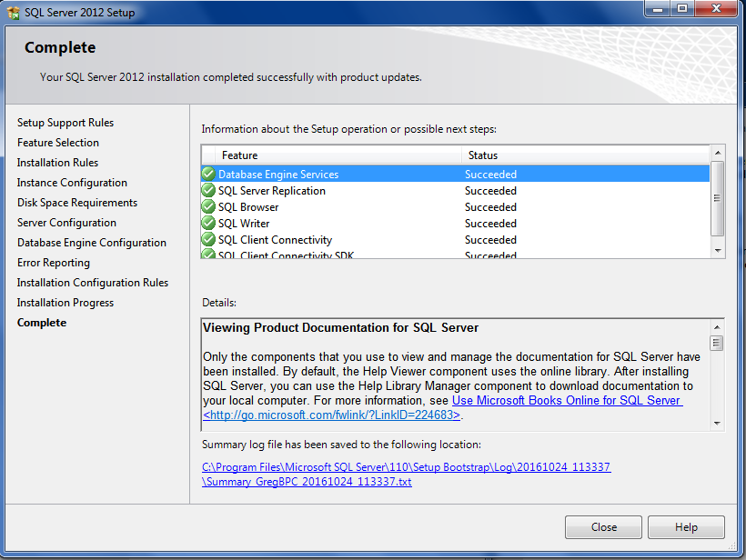This screenshot has height=560, width=746.
Task: Click the Details pane scrollbar thumb
Action: tap(717, 343)
